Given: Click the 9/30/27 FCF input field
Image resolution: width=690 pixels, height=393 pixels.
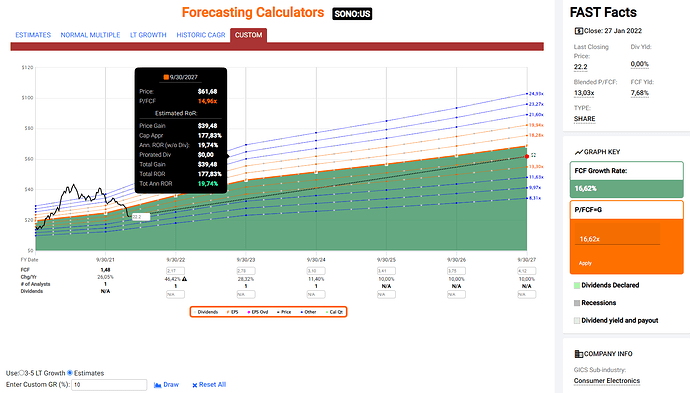Looking at the screenshot, I should [526, 271].
